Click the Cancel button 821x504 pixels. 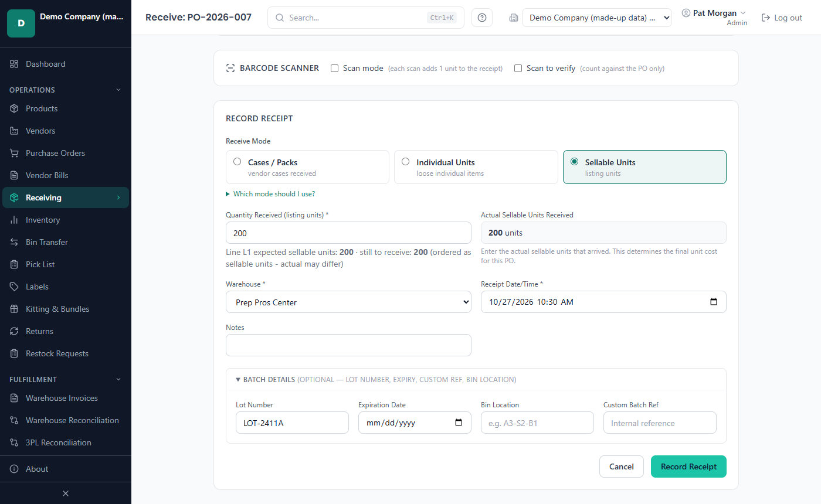pyautogui.click(x=622, y=466)
